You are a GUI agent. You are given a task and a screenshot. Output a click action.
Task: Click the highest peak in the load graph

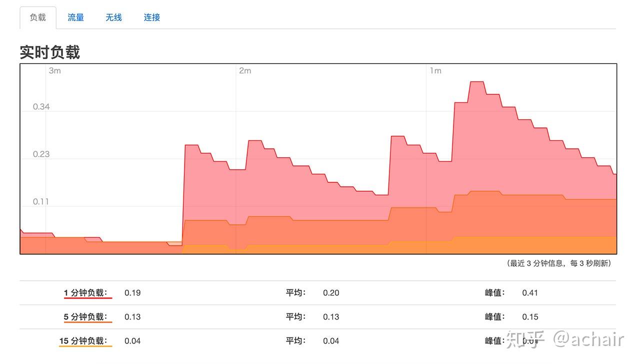[475, 82]
